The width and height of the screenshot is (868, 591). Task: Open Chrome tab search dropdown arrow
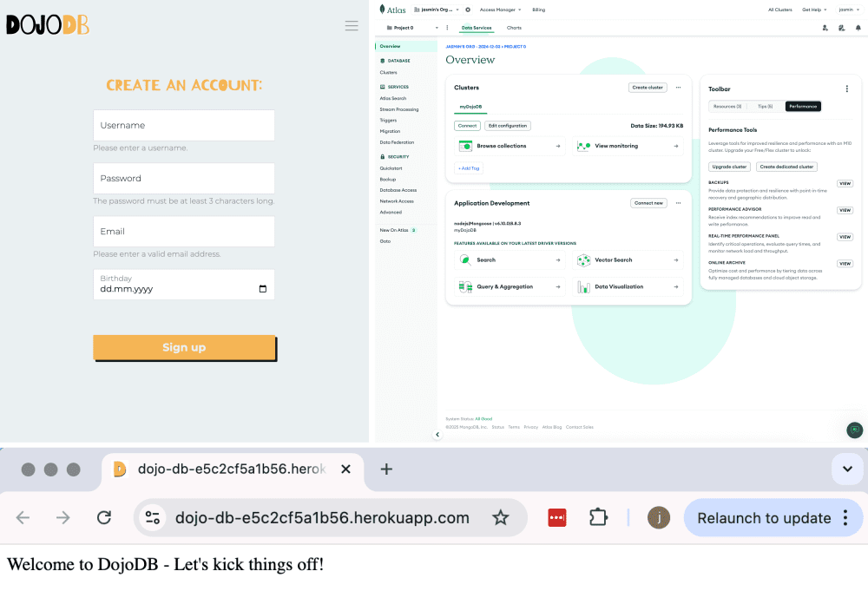(x=847, y=470)
